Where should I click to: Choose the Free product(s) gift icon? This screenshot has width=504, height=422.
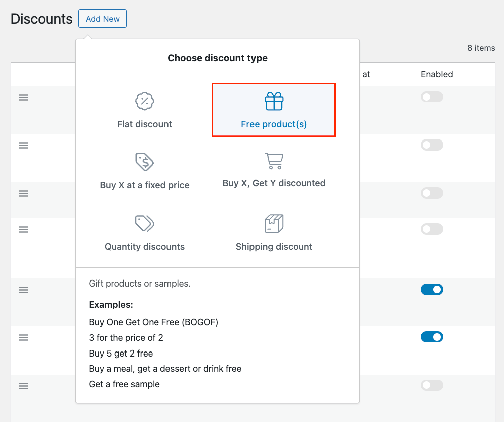(274, 101)
